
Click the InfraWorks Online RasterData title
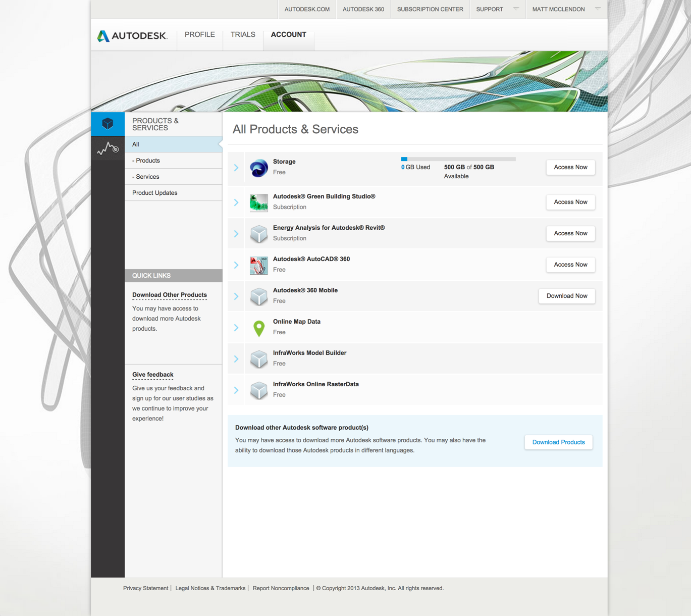tap(316, 384)
